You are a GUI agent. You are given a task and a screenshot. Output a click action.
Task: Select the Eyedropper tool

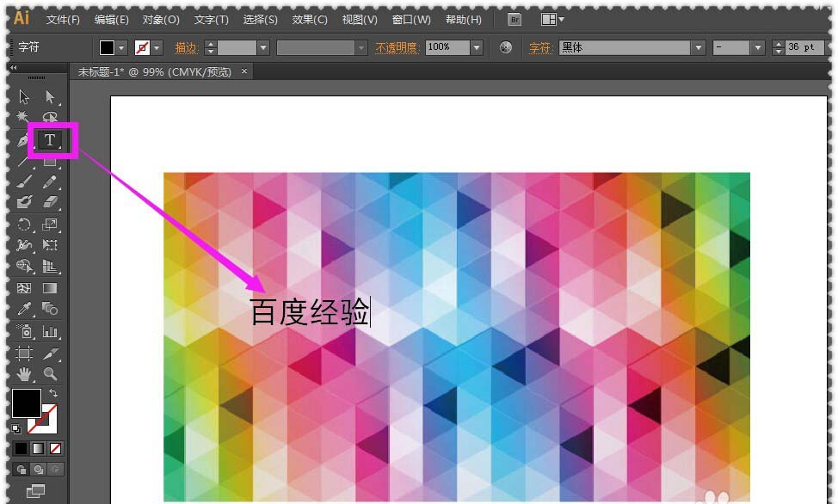coord(24,309)
